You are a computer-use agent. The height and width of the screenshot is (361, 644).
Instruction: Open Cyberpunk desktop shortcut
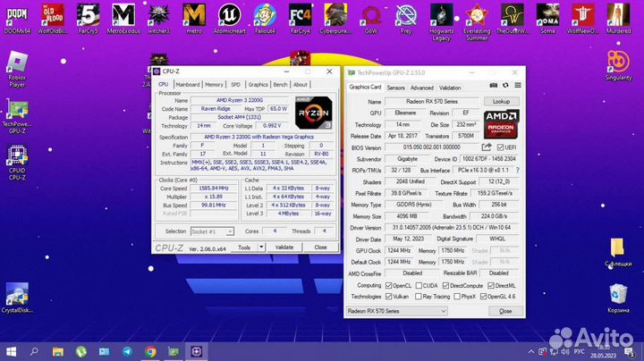(x=335, y=19)
